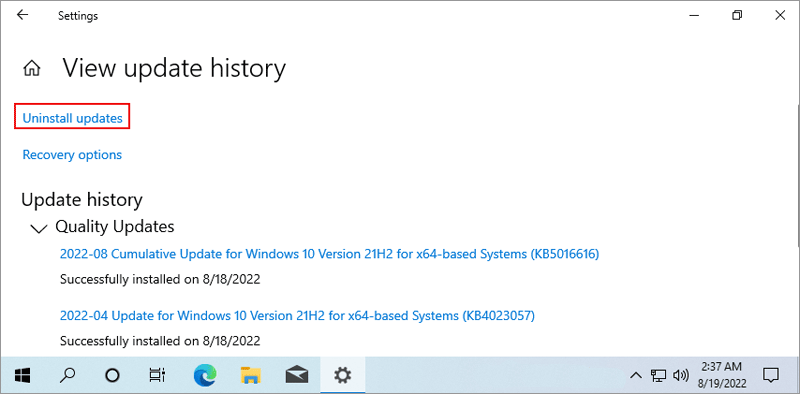The width and height of the screenshot is (800, 394).
Task: Go back using the Settings back arrow
Action: [22, 15]
